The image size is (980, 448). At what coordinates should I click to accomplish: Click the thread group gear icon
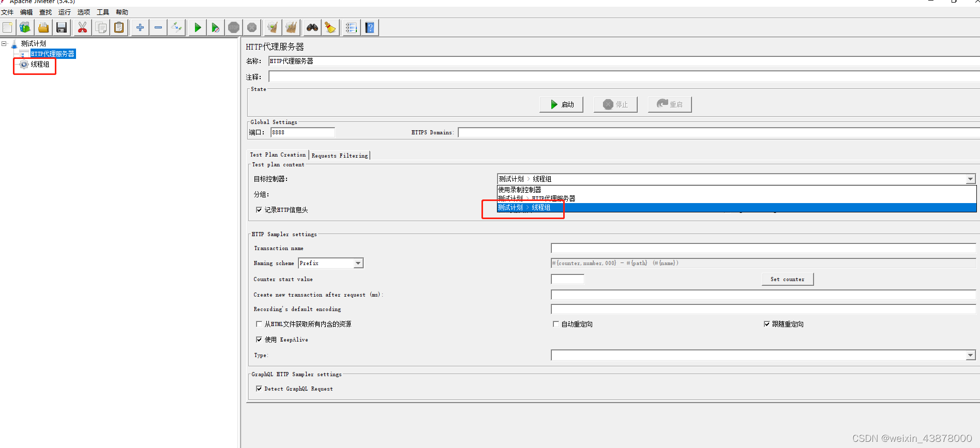click(x=24, y=64)
